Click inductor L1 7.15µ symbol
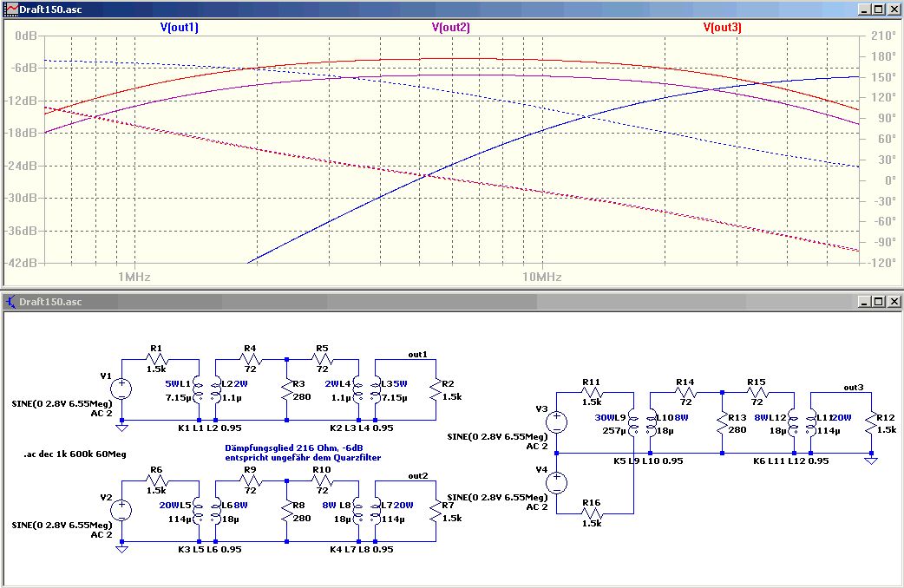 tap(199, 390)
